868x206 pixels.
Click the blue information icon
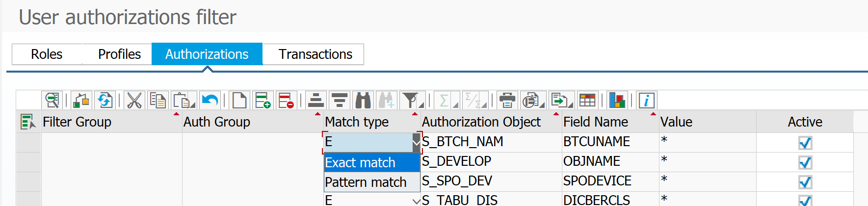646,101
